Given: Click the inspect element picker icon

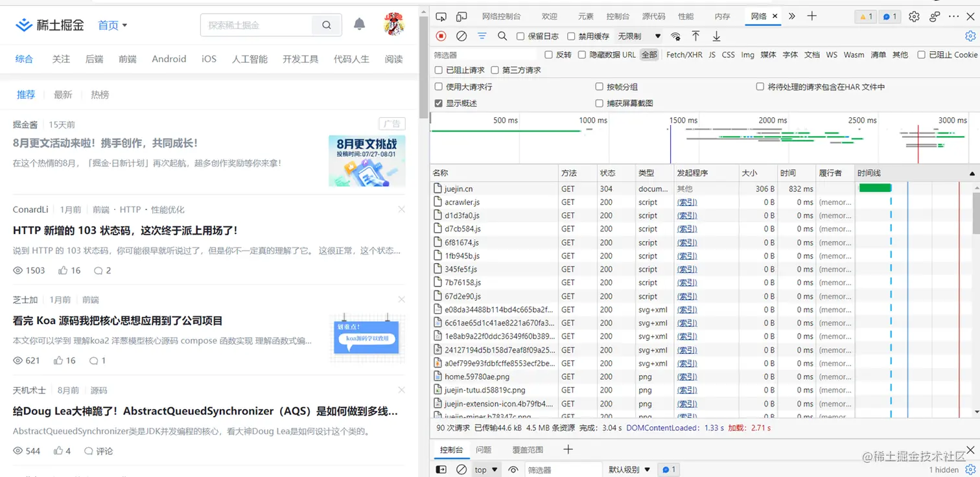Looking at the screenshot, I should pyautogui.click(x=441, y=16).
